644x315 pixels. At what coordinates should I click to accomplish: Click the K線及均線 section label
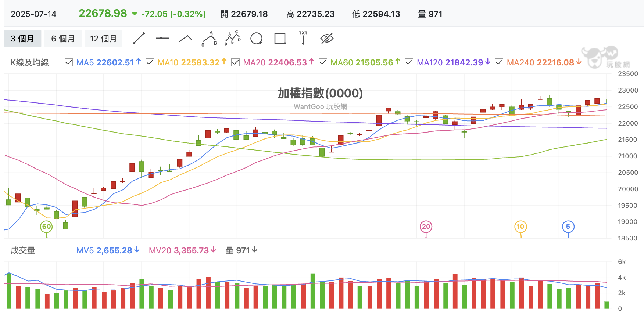click(30, 62)
